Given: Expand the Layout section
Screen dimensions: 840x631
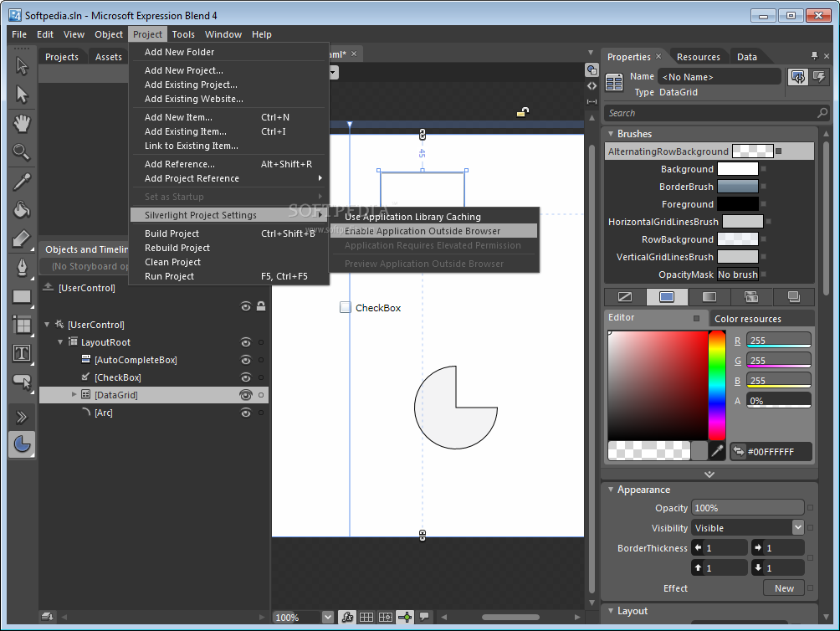Looking at the screenshot, I should (x=611, y=611).
